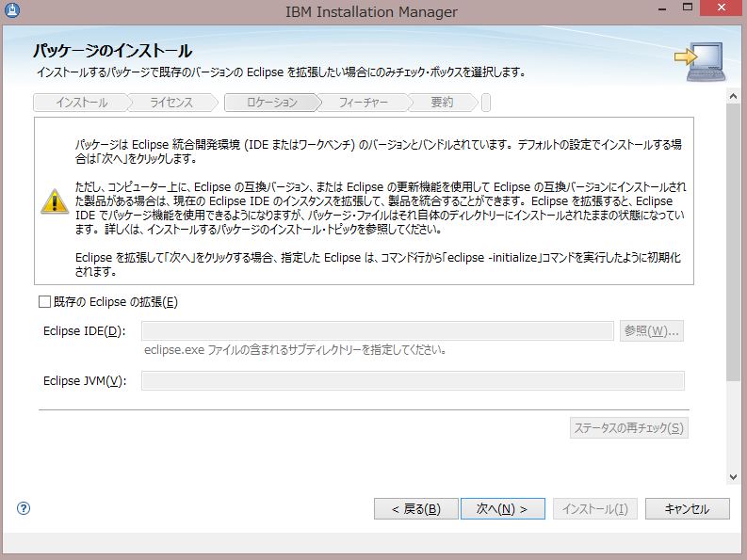Open the help question mark icon
The image size is (747, 560).
(23, 508)
